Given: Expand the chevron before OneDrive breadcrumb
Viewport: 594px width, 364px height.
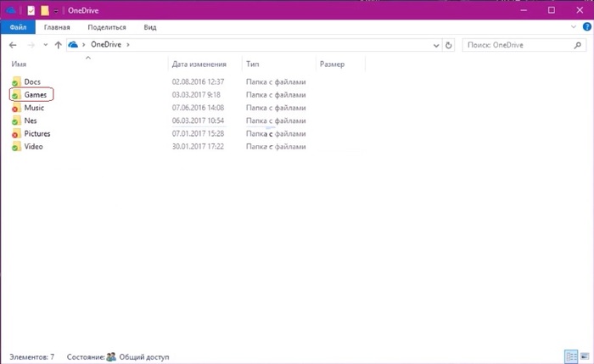Looking at the screenshot, I should (84, 45).
